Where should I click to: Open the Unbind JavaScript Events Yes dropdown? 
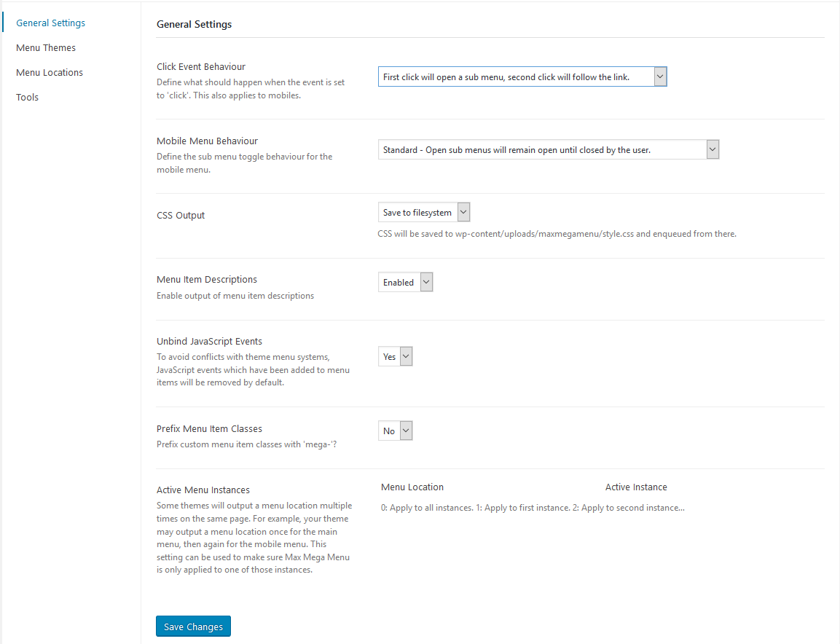[x=396, y=356]
